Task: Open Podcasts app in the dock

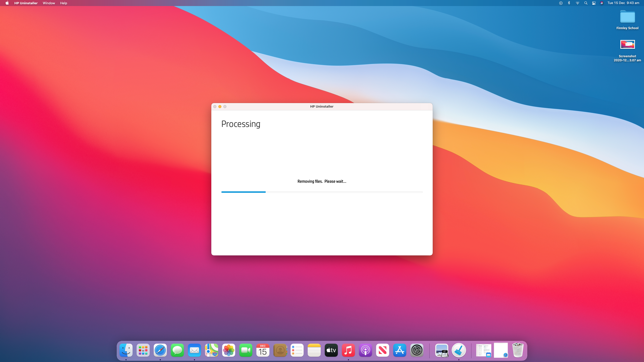Action: 366,350
